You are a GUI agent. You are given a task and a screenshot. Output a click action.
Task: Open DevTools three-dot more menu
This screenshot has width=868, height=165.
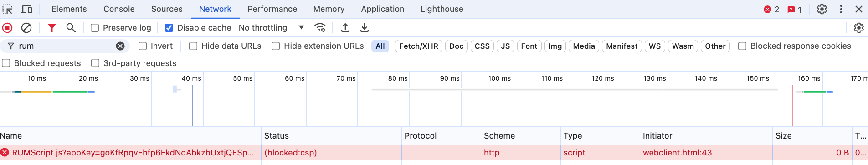tap(841, 9)
